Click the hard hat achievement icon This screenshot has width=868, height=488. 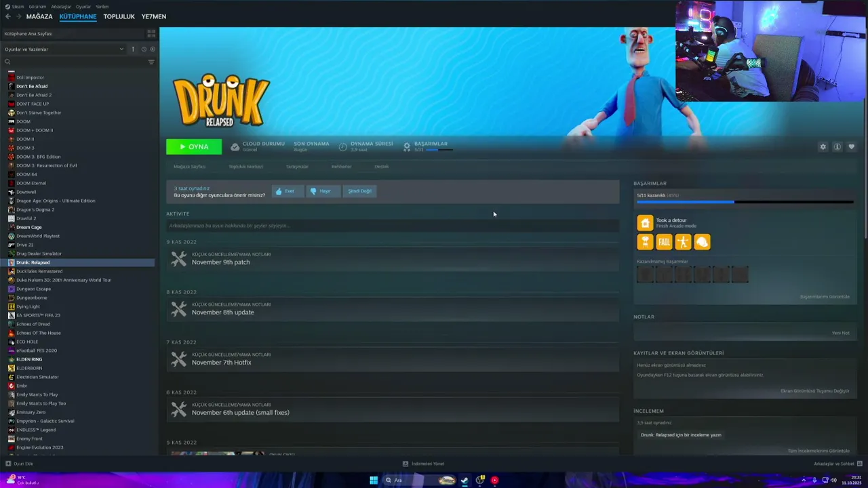[702, 242]
